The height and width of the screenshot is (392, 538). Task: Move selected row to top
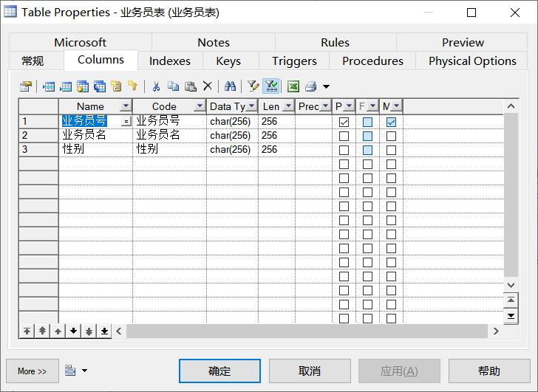tap(27, 331)
